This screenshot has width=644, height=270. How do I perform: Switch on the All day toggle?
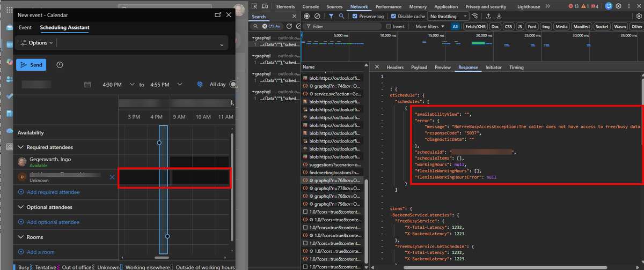[233, 85]
